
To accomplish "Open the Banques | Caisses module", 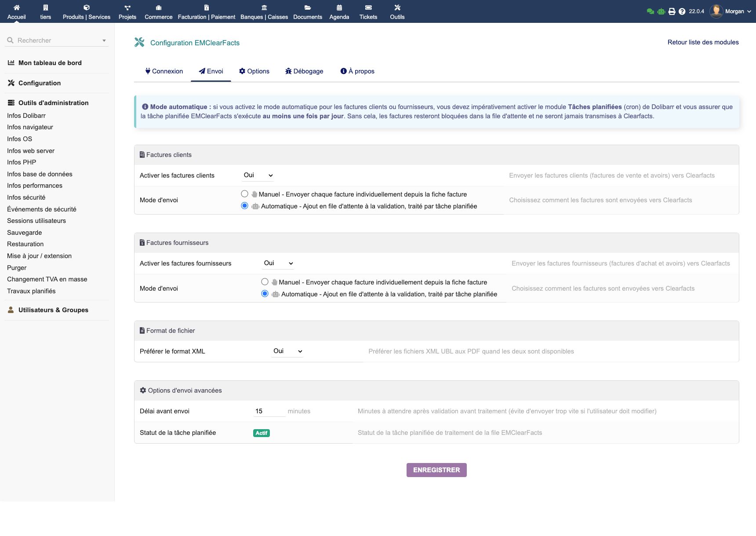I will tap(264, 11).
